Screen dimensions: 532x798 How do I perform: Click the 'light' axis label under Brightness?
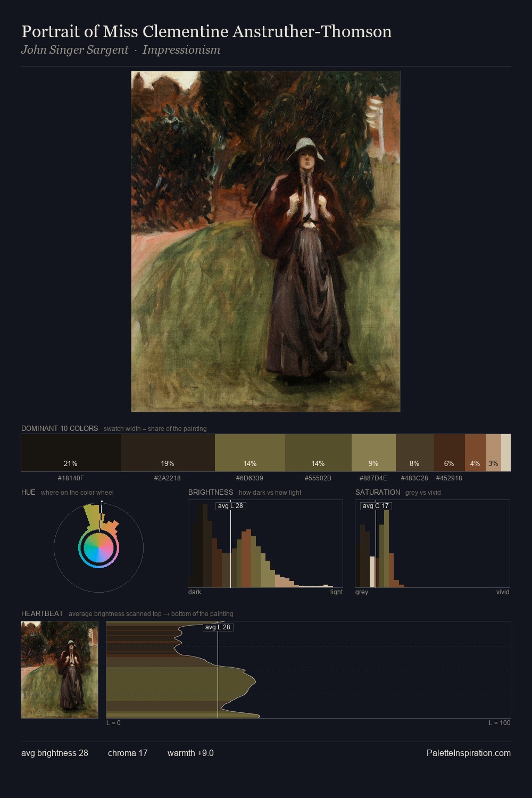click(337, 592)
